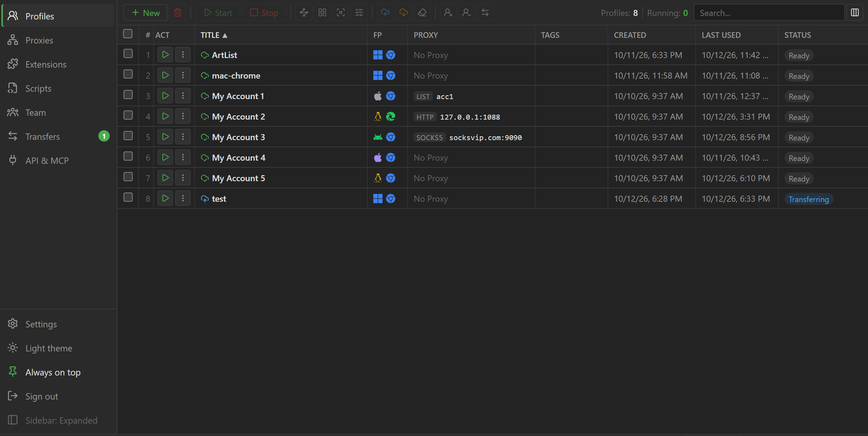This screenshot has height=436, width=868.
Task: Click the red trash delete icon
Action: (x=178, y=13)
